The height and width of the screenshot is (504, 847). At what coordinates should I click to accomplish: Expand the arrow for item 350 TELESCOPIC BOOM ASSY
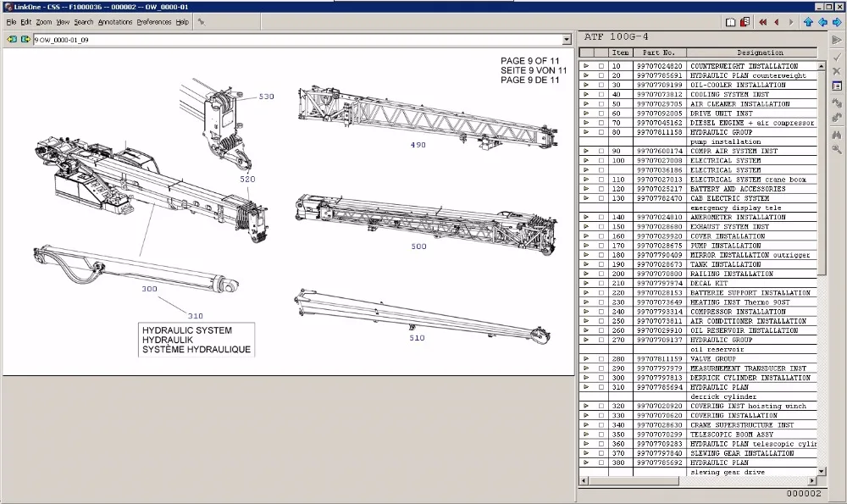586,435
